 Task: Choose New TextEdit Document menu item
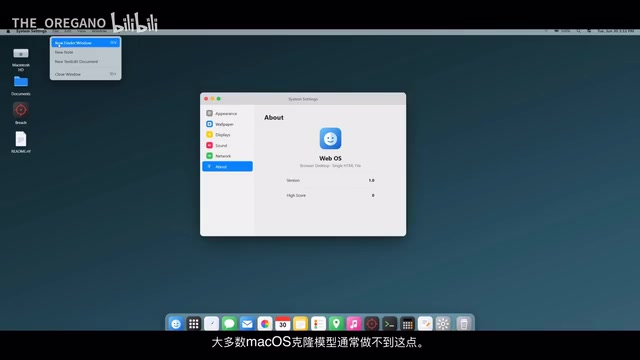pos(86,62)
